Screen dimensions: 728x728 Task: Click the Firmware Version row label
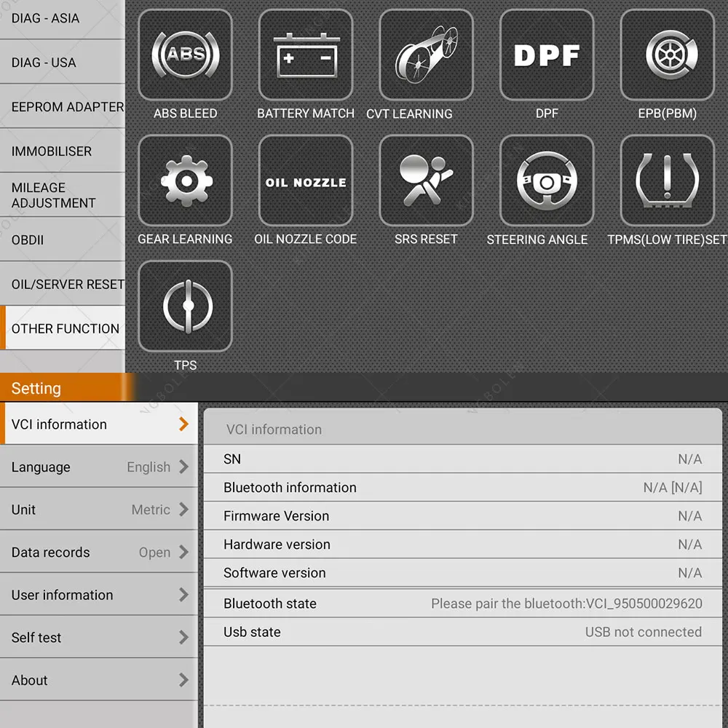point(276,516)
